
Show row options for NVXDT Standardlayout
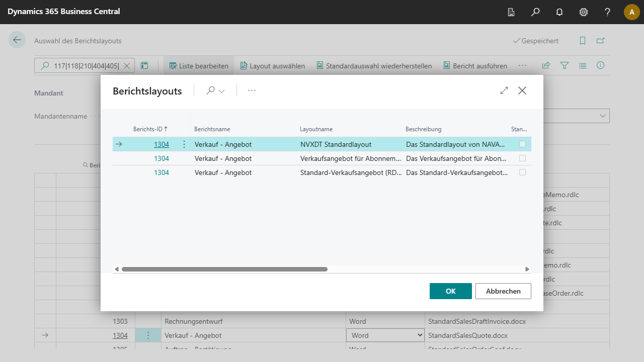(x=184, y=144)
